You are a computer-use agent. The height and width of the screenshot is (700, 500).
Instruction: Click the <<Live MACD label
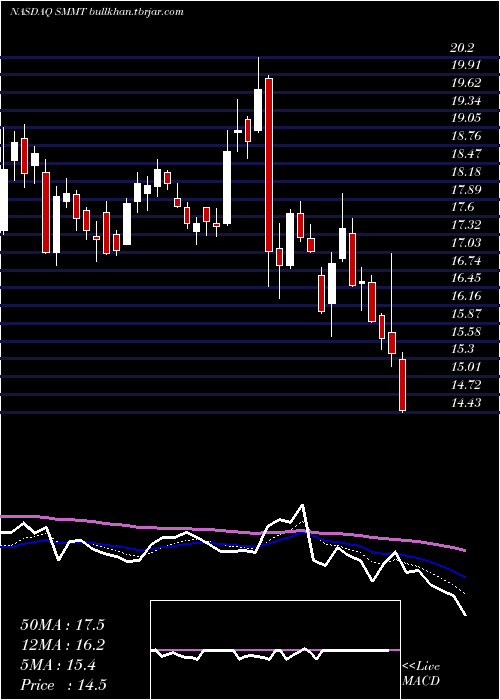point(421,673)
